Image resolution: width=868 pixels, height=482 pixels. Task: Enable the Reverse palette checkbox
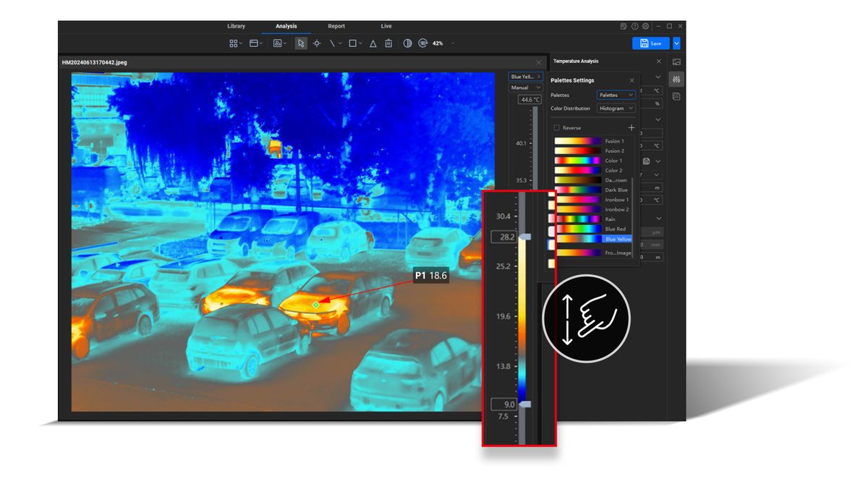point(556,127)
